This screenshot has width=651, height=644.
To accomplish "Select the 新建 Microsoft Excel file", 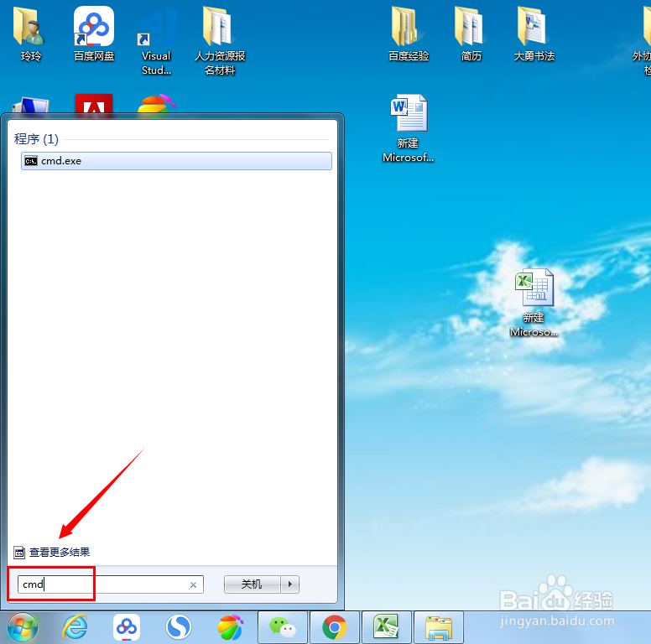I will coord(534,303).
